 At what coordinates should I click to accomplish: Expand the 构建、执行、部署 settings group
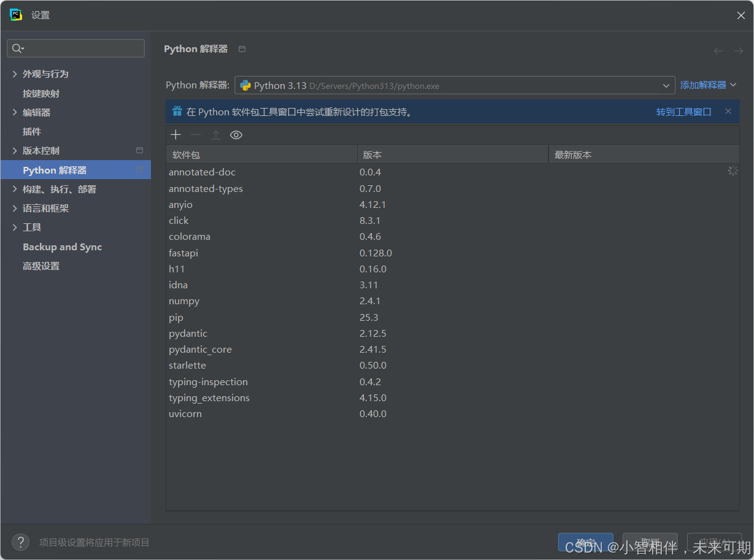[x=15, y=189]
